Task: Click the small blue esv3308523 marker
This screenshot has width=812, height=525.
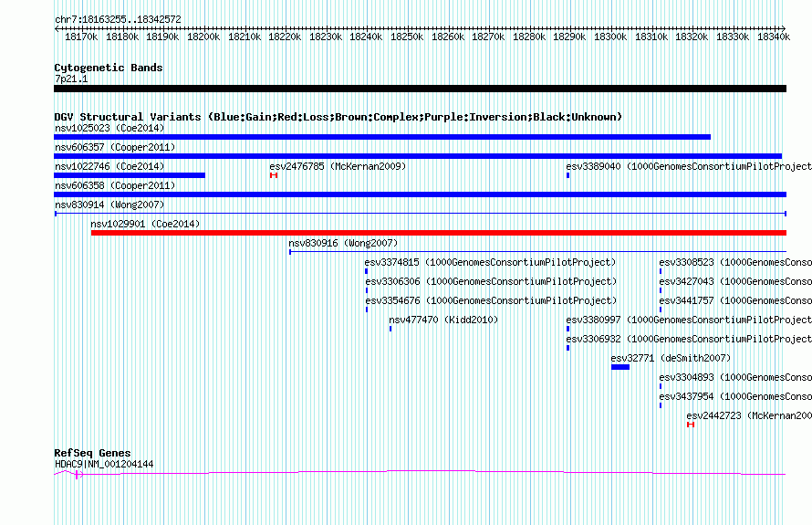Action: click(x=661, y=271)
